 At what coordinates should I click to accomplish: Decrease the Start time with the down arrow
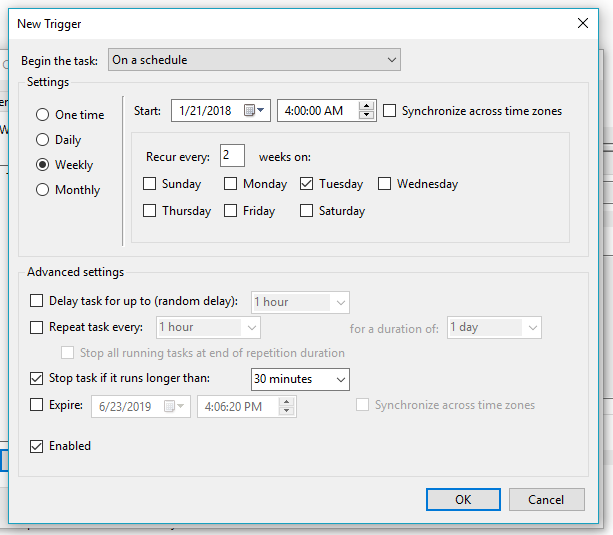point(367,116)
